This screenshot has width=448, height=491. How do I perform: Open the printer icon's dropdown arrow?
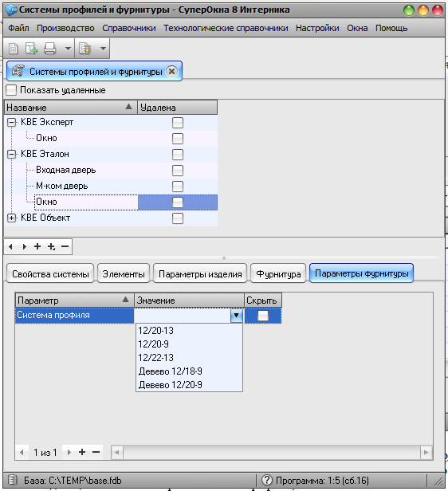(x=68, y=49)
